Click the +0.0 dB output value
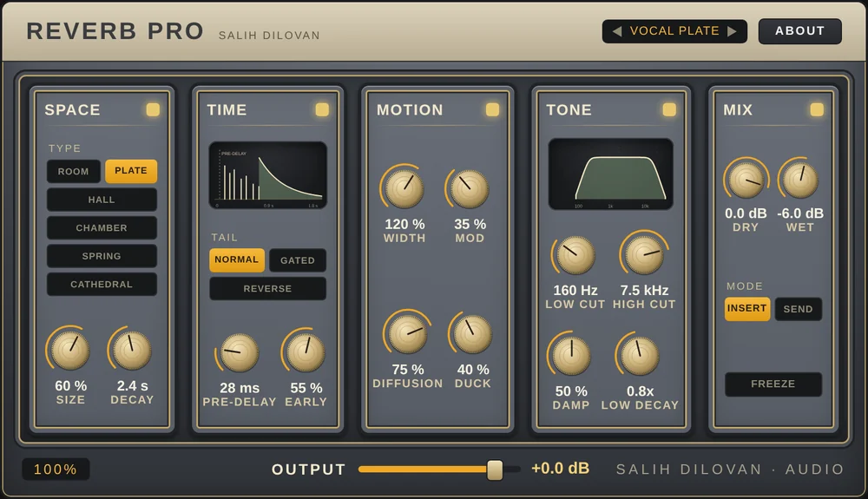This screenshot has height=499, width=868. point(560,469)
